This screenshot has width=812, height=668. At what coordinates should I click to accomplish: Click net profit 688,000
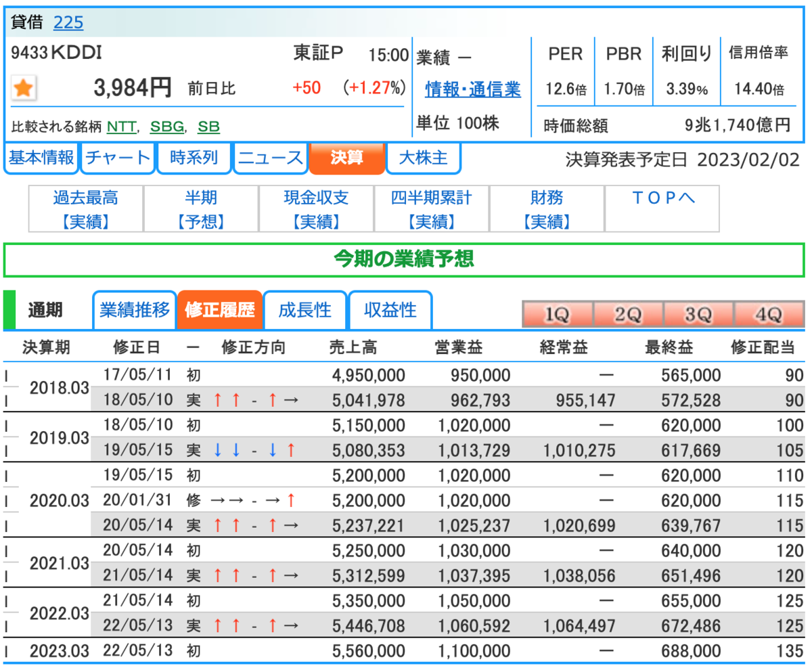coord(692,651)
